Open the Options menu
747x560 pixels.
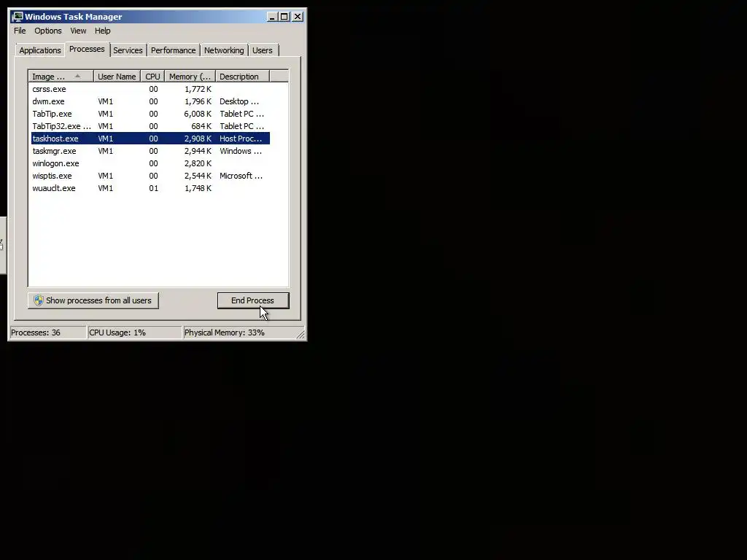pyautogui.click(x=47, y=31)
